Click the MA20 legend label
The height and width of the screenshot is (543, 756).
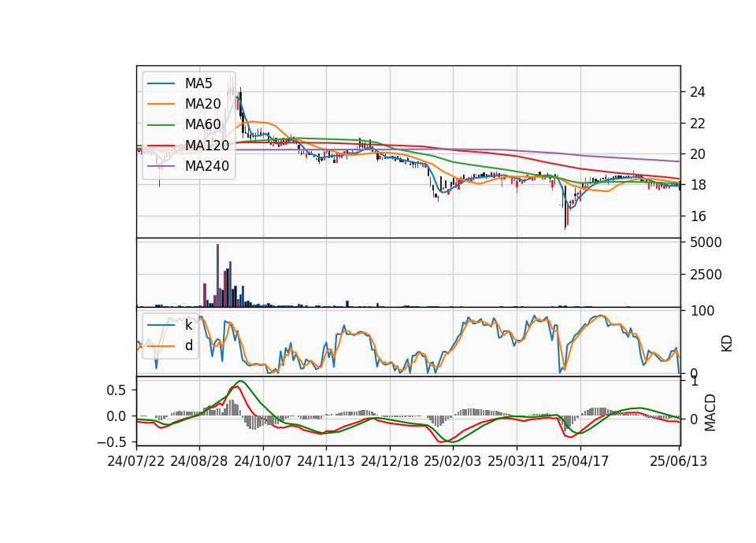click(202, 104)
